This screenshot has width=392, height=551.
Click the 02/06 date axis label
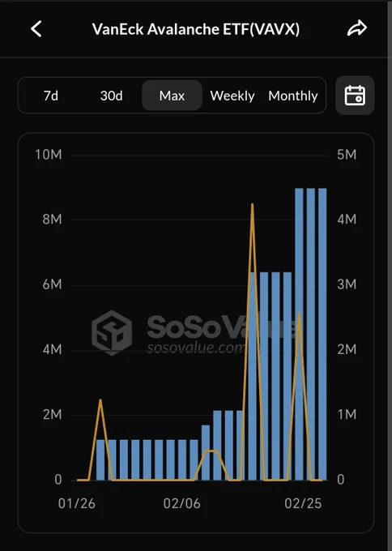click(181, 503)
